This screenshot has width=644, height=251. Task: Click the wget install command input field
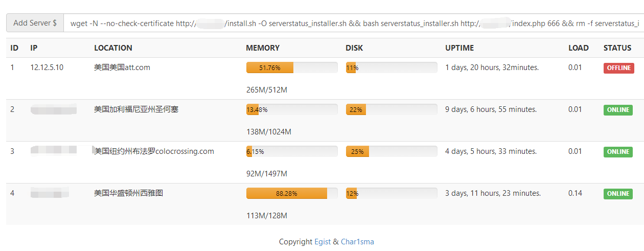[354, 23]
